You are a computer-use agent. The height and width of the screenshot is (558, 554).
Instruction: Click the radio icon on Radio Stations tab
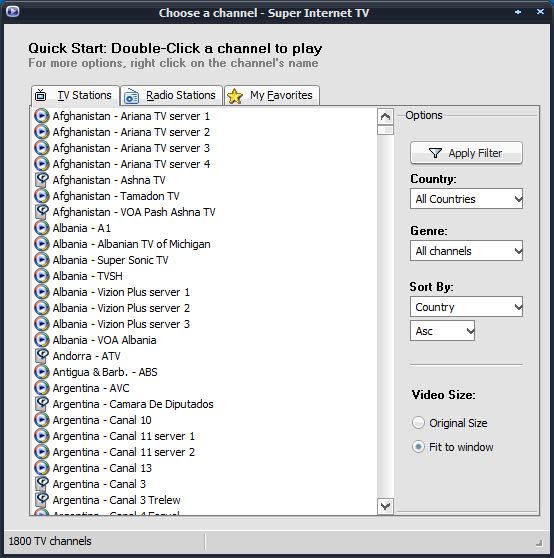click(x=131, y=96)
